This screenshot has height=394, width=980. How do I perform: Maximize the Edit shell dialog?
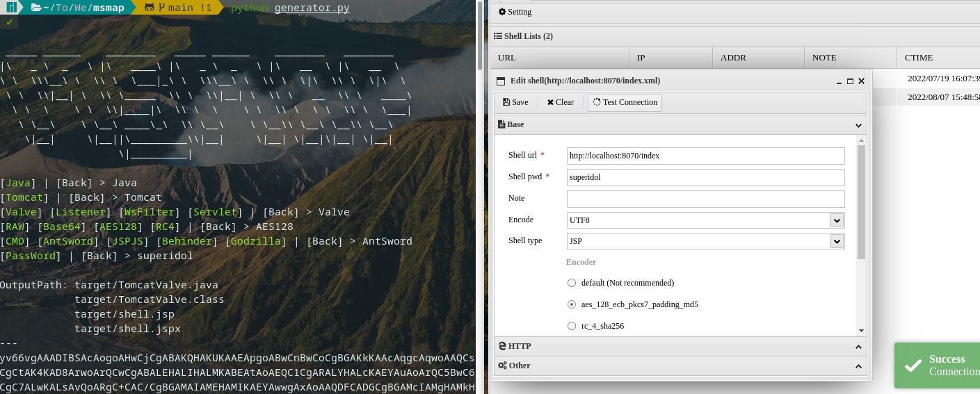[x=850, y=81]
